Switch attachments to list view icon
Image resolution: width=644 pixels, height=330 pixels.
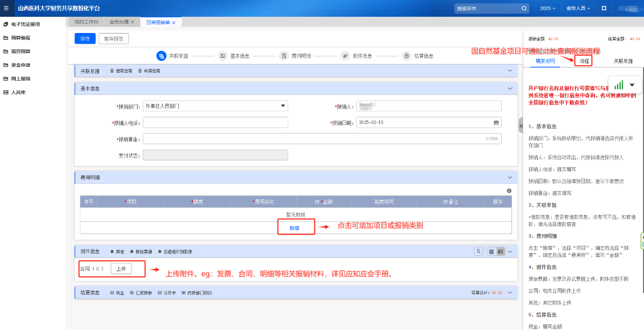pos(500,251)
